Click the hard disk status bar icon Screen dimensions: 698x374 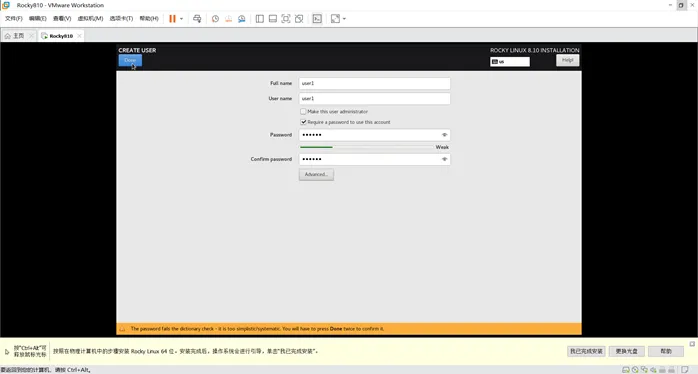point(625,370)
